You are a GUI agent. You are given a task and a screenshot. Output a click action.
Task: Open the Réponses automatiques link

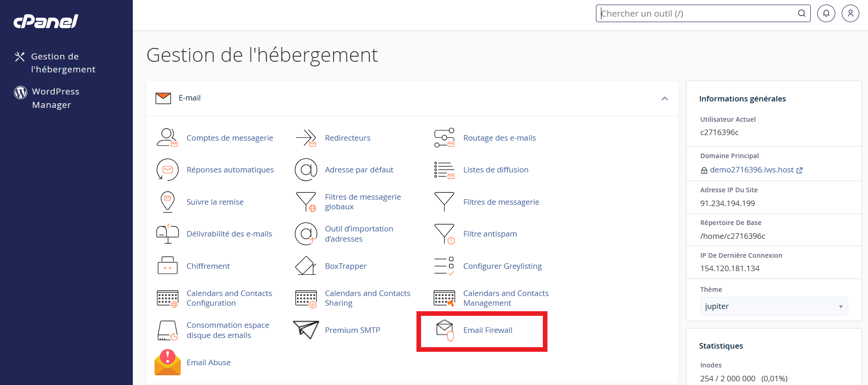[x=230, y=170]
